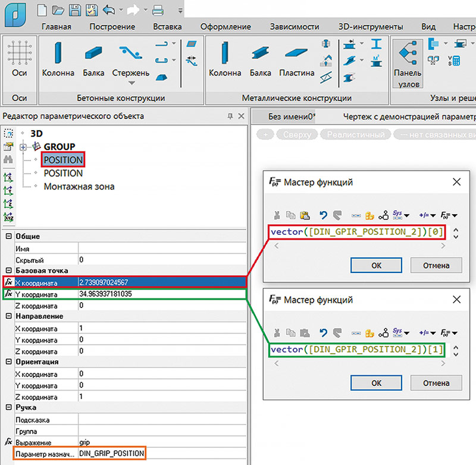Collapse the Ручка property section

[9, 407]
